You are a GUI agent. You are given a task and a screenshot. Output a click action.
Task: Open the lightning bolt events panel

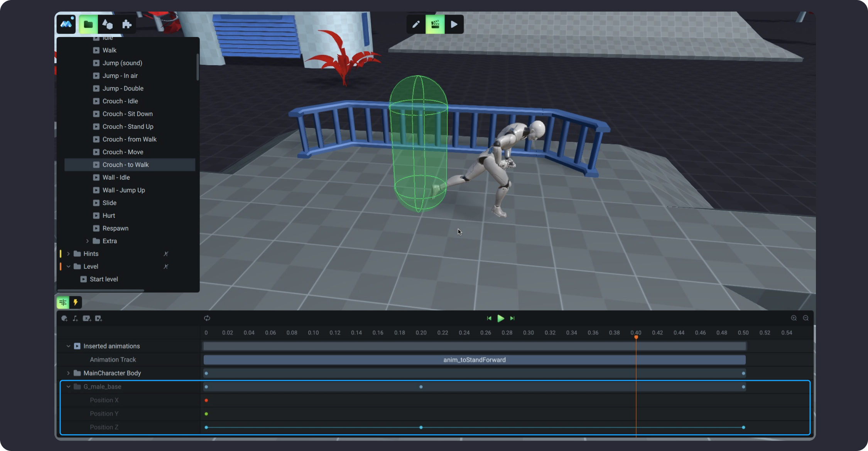tap(76, 303)
